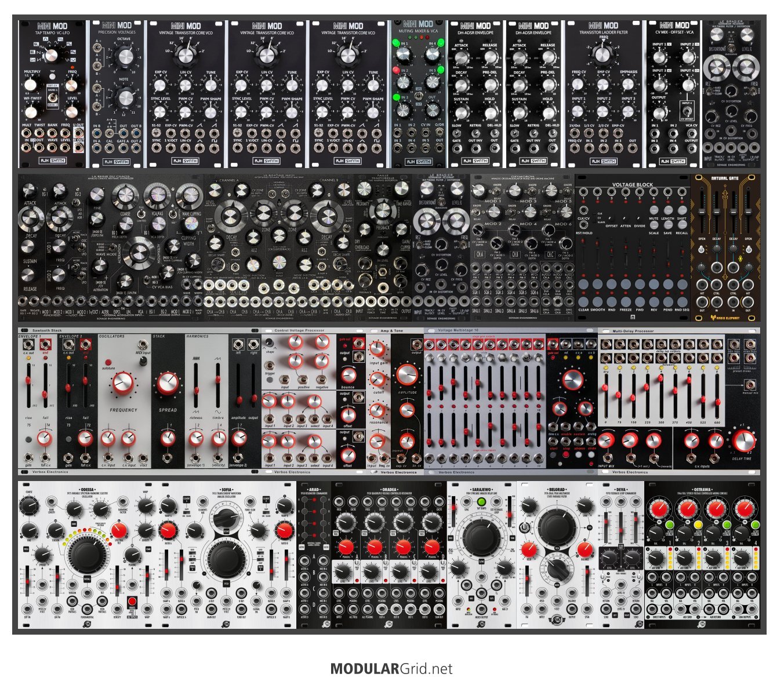
Task: Flip the INPUT 4 CV OFFSET switch on CV Mix
Action: [x=687, y=110]
